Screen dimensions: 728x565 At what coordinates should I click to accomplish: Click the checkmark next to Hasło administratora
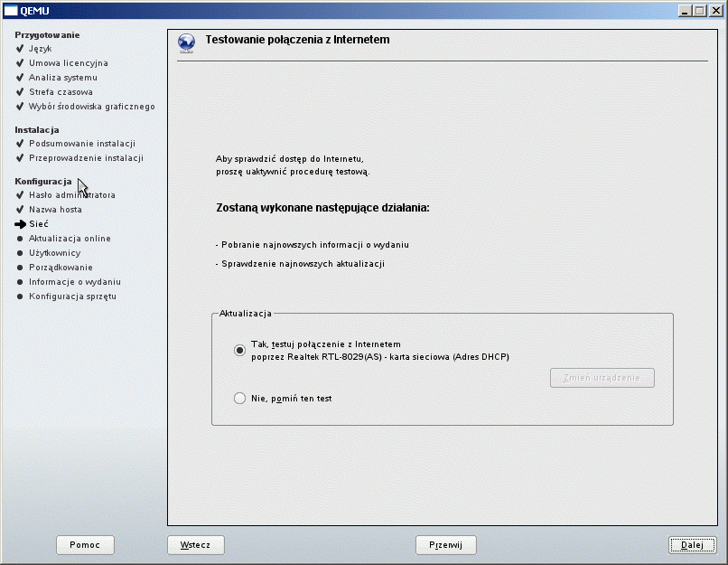tap(20, 194)
